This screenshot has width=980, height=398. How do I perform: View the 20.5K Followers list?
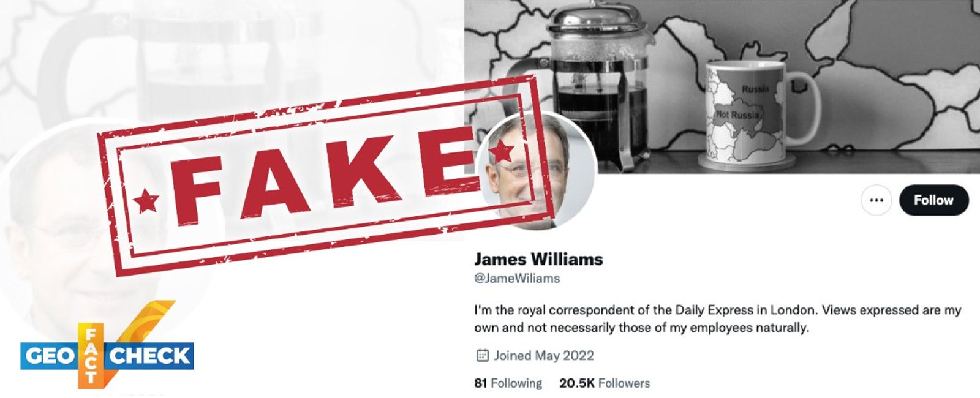605,383
